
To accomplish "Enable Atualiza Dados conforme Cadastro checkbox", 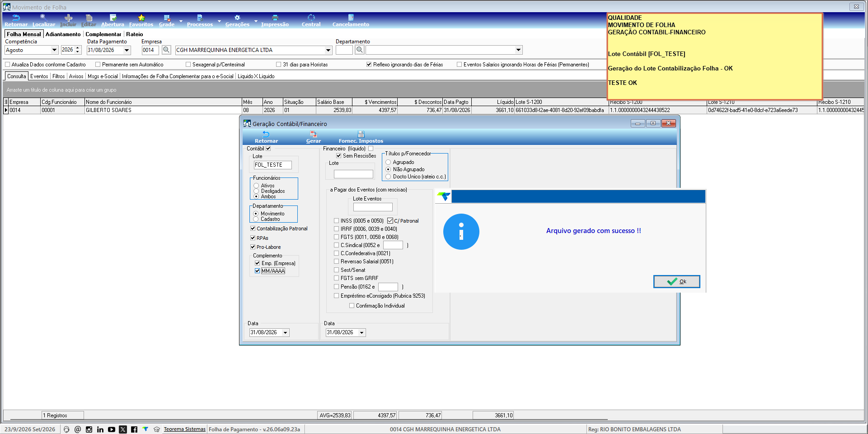I will point(7,65).
